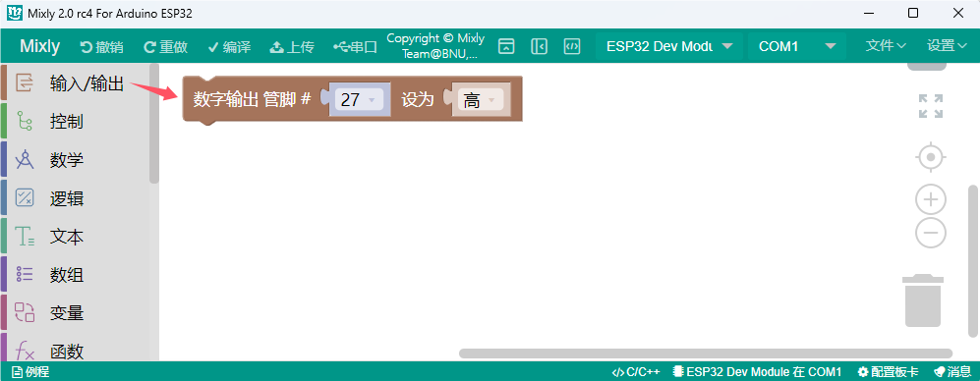Show the code view icon
The height and width of the screenshot is (381, 980).
click(572, 46)
